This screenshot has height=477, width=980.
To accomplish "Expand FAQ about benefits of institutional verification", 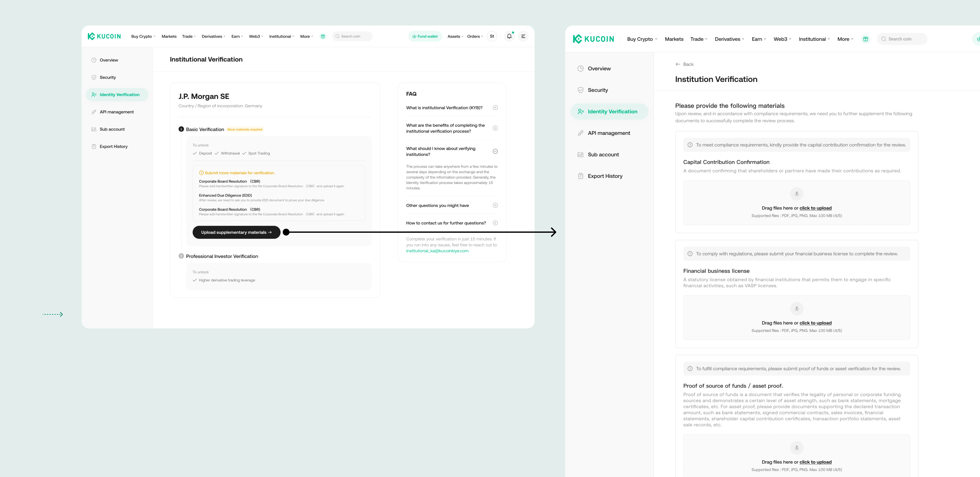I will 495,128.
